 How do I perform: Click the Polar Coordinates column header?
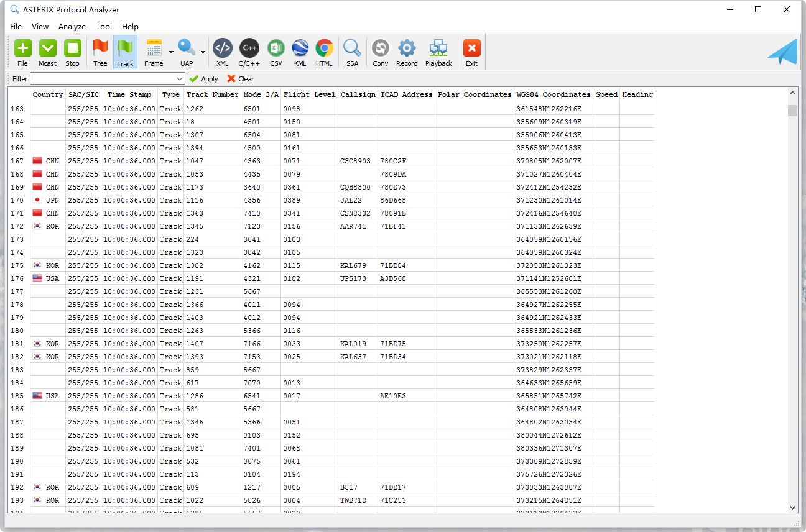point(475,95)
